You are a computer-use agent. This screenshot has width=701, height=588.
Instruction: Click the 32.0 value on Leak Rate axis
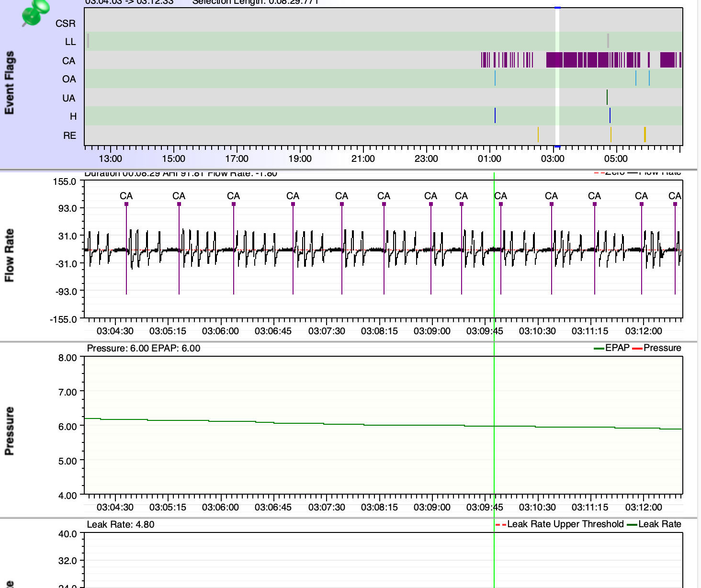click(68, 561)
